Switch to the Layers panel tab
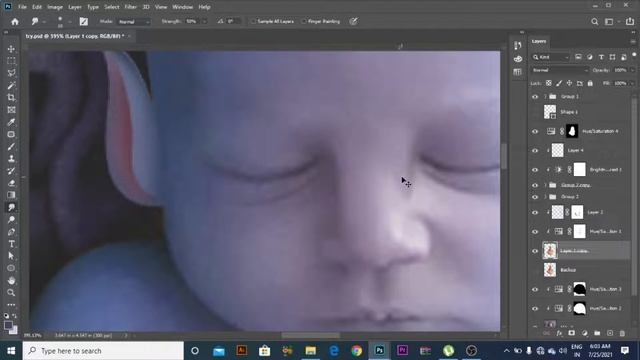This screenshot has width=640, height=360. point(539,41)
